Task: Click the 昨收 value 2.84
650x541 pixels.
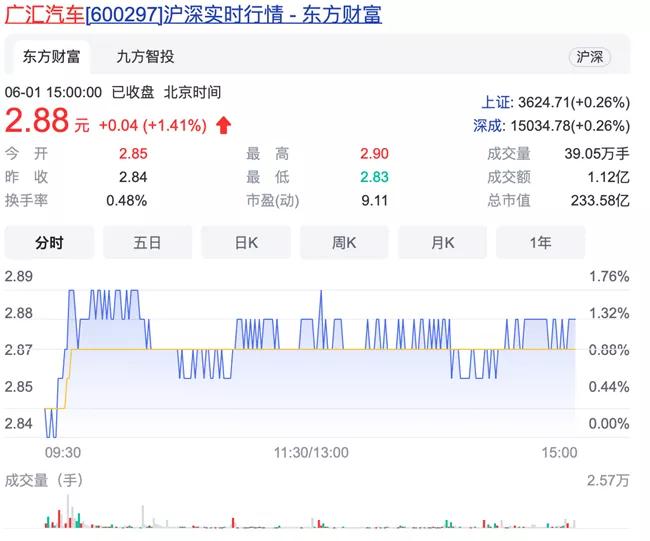Action: (x=133, y=177)
